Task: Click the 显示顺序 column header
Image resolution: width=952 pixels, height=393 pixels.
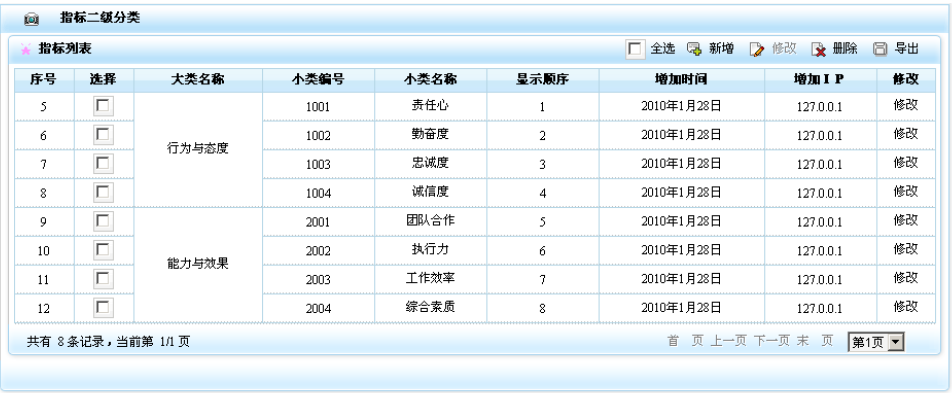Action: point(542,80)
